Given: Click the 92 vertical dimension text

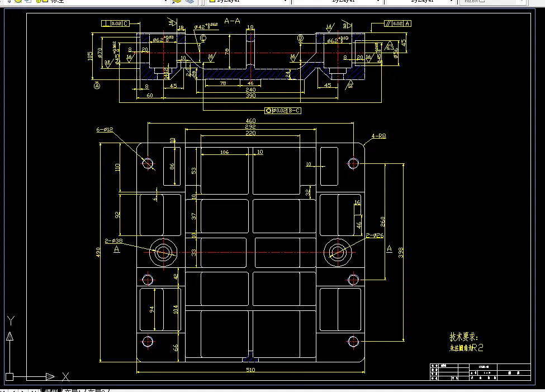Looking at the screenshot, I should [117, 215].
